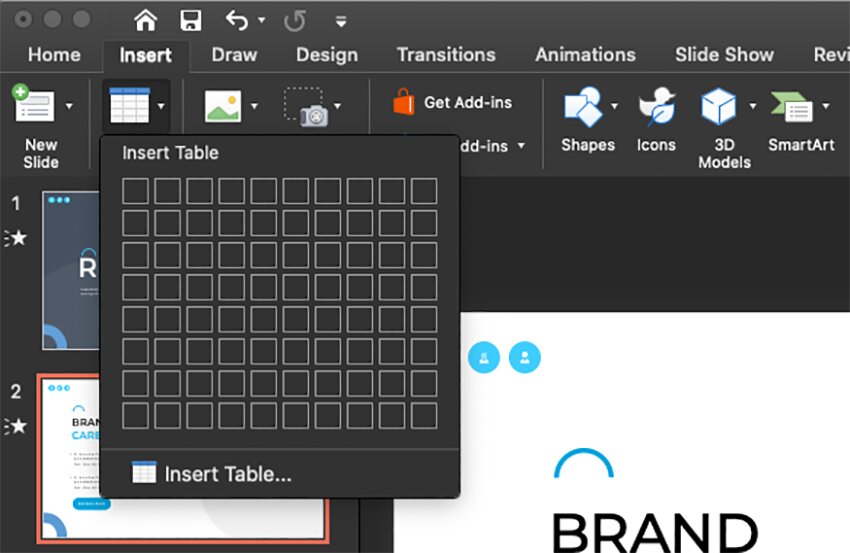Open the Shapes gallery icon
The width and height of the screenshot is (850, 553).
(584, 105)
